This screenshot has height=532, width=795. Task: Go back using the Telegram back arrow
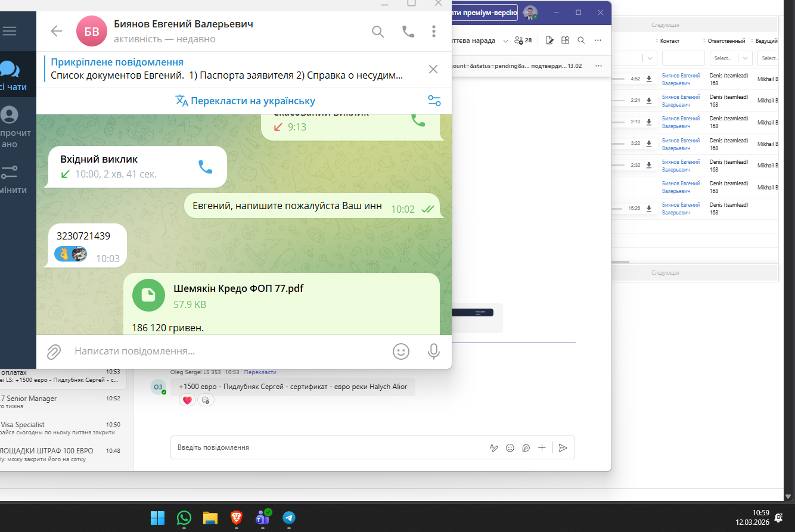click(57, 32)
